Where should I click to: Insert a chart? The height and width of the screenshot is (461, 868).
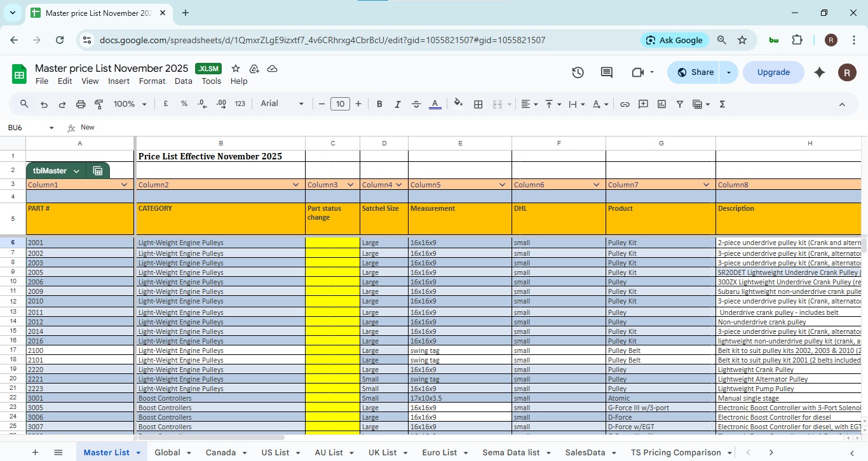pos(661,104)
